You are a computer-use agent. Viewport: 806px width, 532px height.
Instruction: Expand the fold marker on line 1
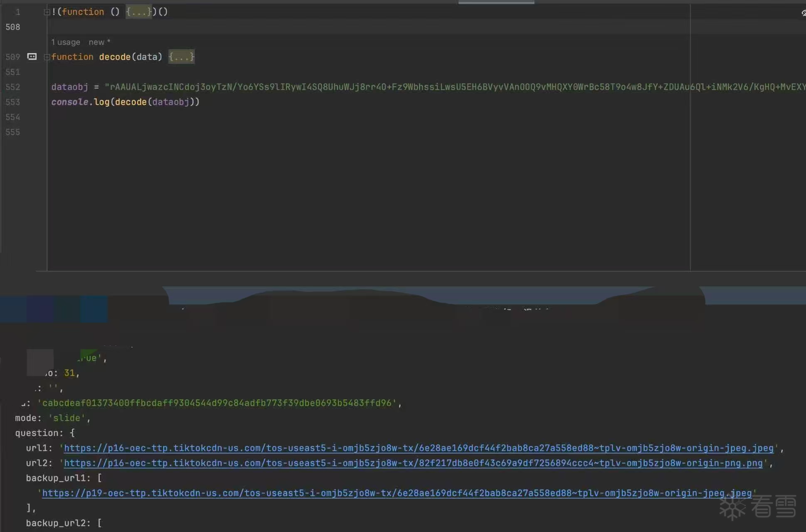[x=47, y=12]
